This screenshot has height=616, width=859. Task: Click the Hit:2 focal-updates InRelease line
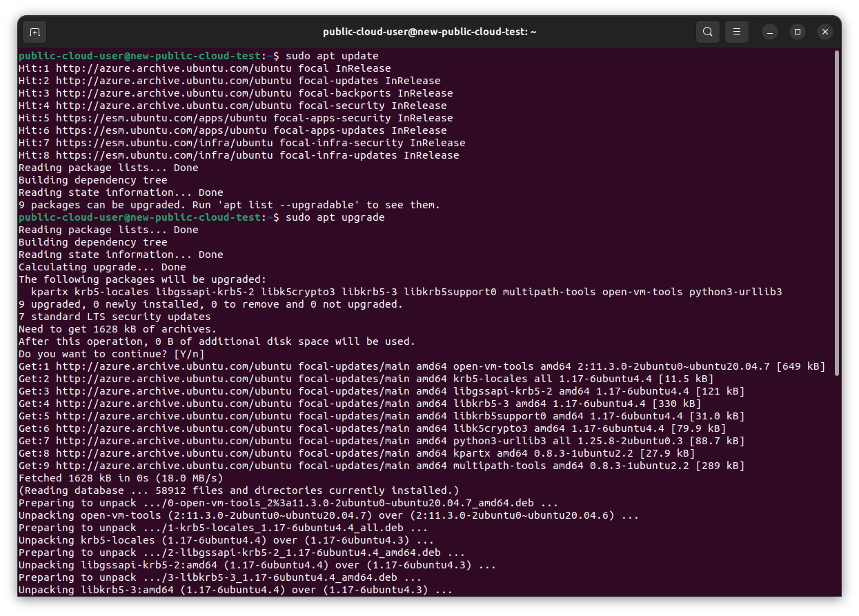230,81
